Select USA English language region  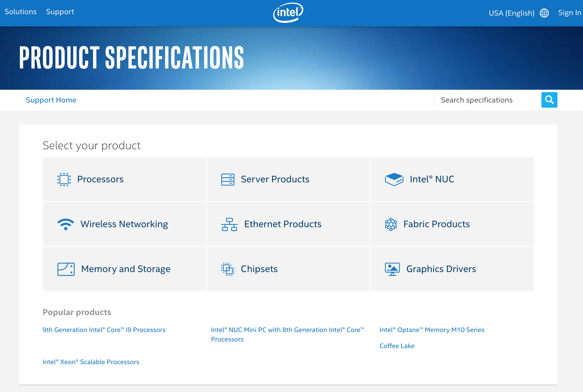511,12
